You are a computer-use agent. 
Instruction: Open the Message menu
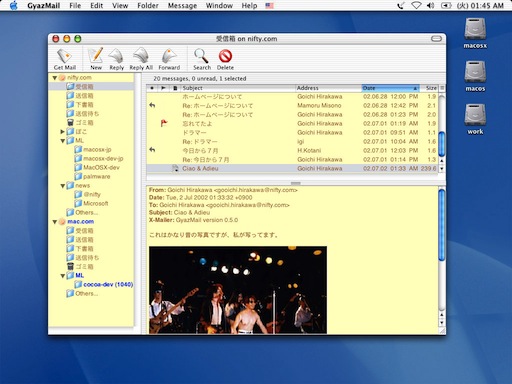click(182, 5)
